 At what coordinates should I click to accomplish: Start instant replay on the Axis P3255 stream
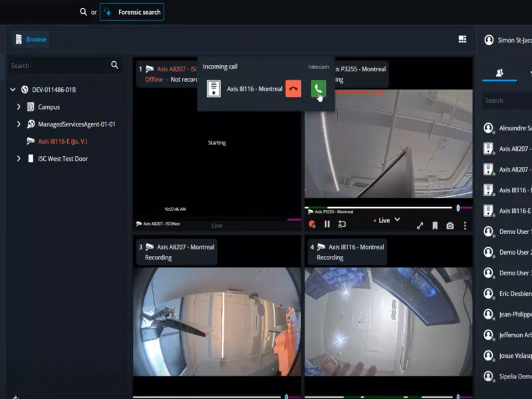[x=342, y=225]
